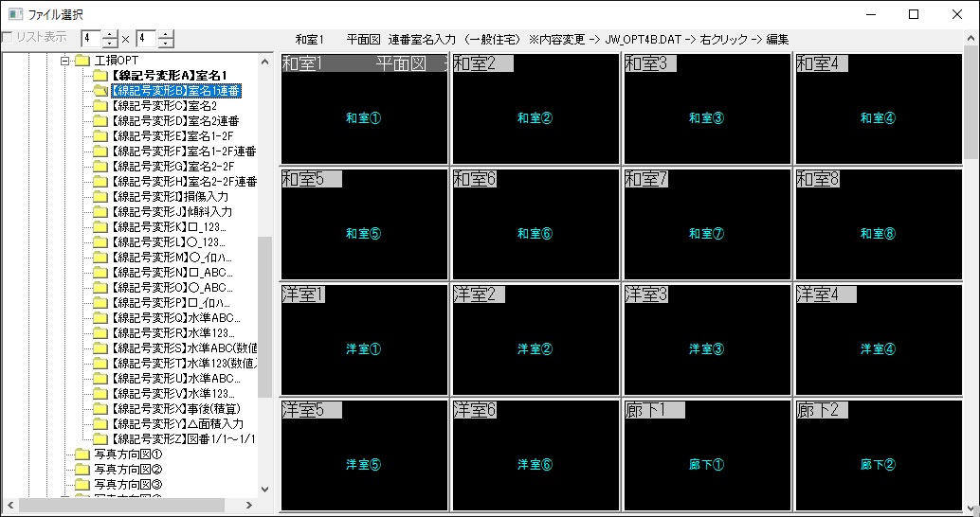Click the tree's horizontal scroll-right arrow

coord(249,506)
